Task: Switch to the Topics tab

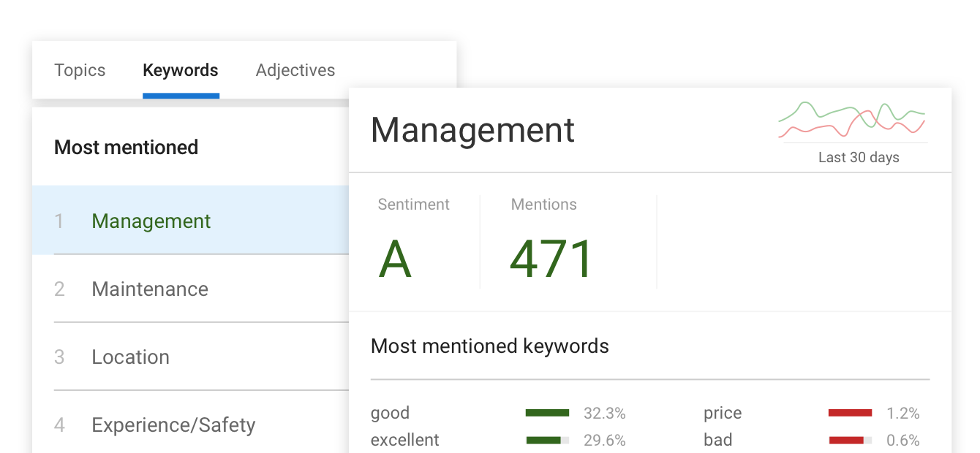Action: (x=80, y=70)
